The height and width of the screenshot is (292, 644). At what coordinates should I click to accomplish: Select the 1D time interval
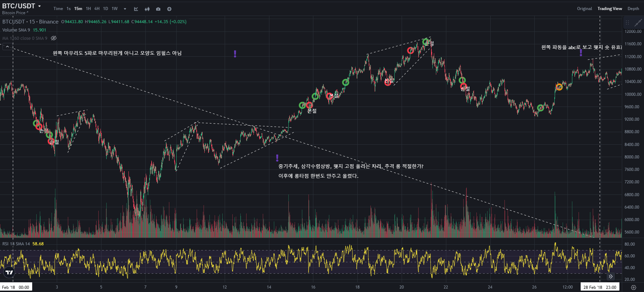point(106,9)
